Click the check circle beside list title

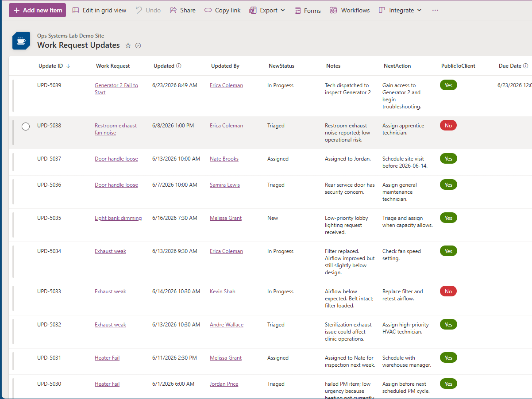138,46
